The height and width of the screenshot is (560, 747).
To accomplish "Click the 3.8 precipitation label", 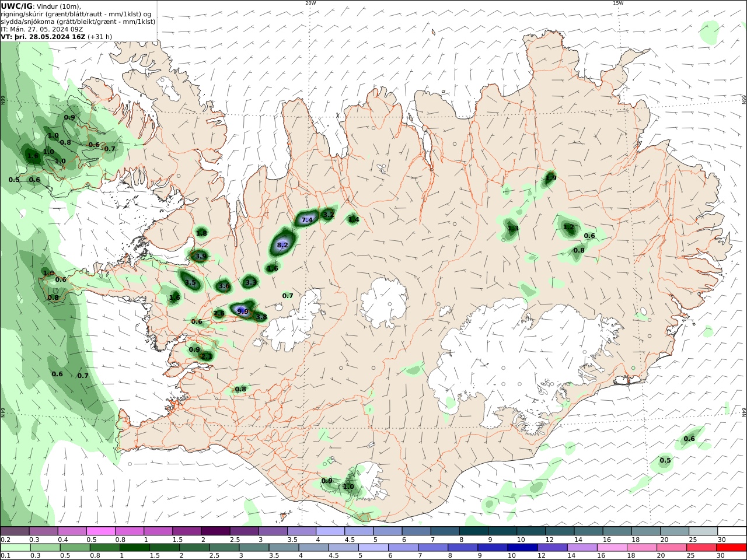I will tap(261, 317).
